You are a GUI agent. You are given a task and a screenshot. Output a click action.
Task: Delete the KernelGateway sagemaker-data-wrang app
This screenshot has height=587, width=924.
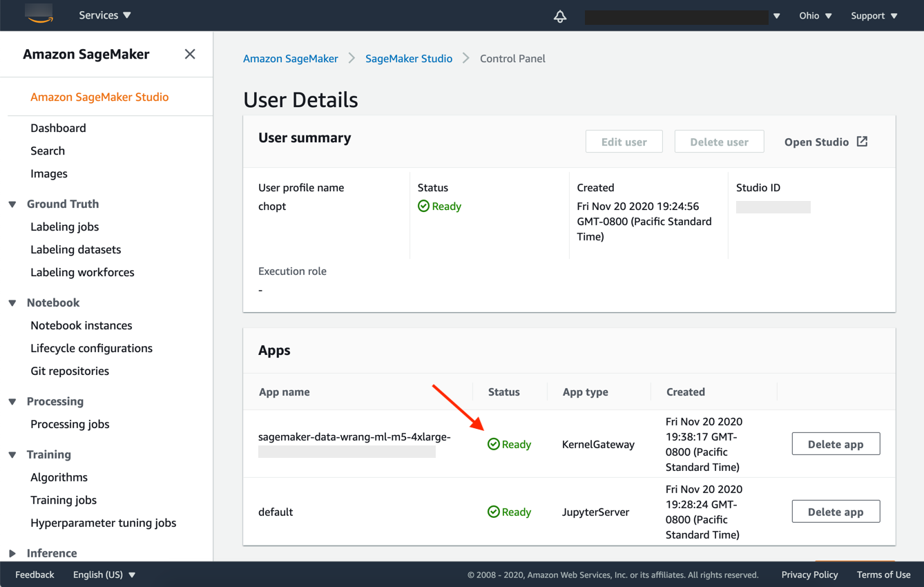(835, 444)
